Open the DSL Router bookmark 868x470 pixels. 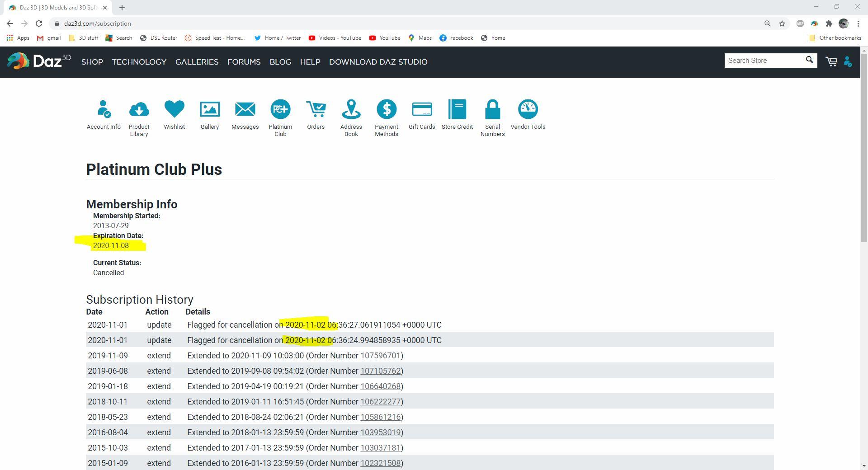158,38
